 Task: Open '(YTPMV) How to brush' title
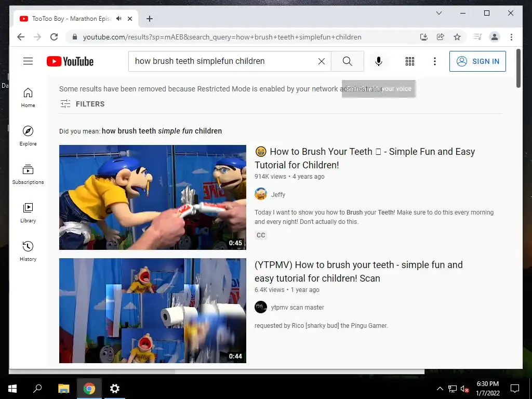point(358,271)
